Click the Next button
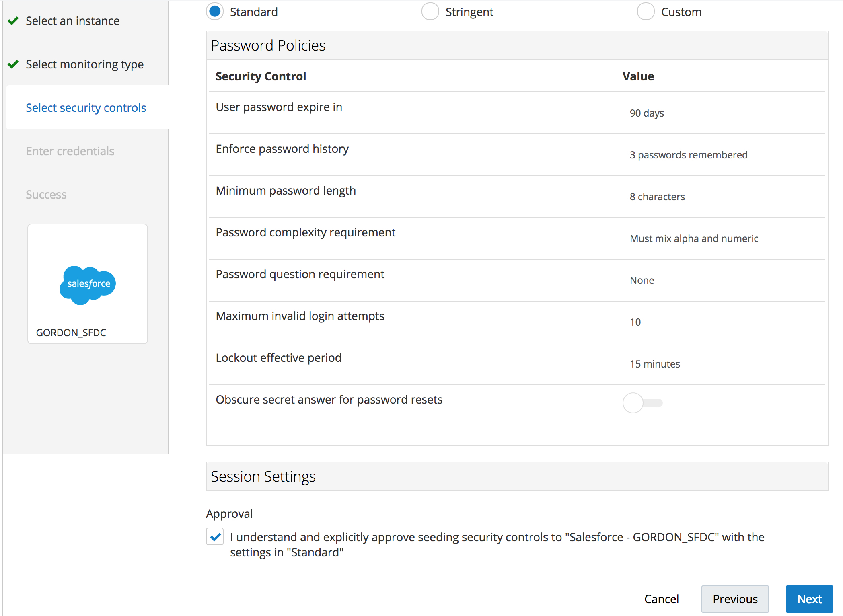Viewport: 843px width, 616px height. click(x=809, y=599)
